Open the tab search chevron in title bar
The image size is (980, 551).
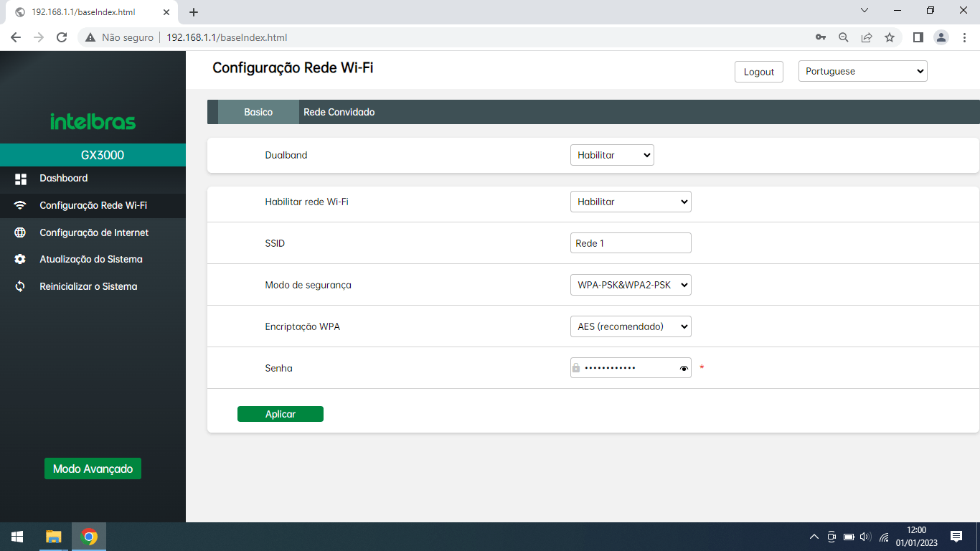point(864,11)
